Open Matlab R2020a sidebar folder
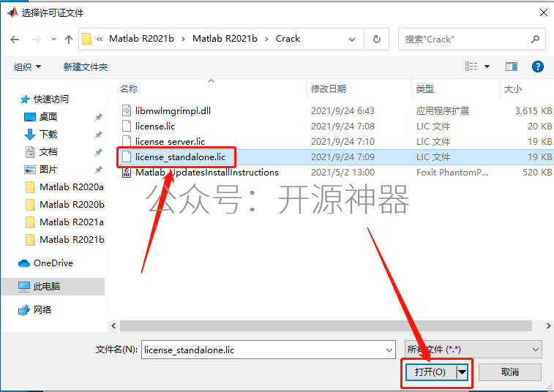554x392 pixels. (72, 186)
